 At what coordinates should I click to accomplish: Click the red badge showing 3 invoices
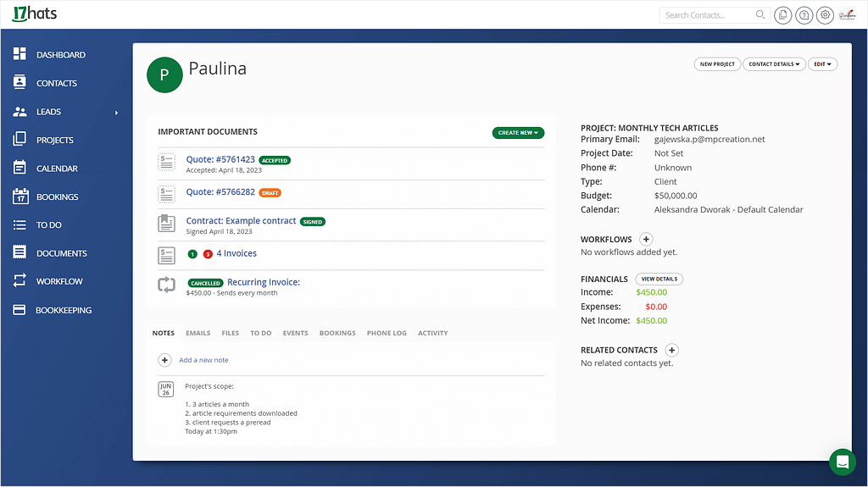point(208,254)
